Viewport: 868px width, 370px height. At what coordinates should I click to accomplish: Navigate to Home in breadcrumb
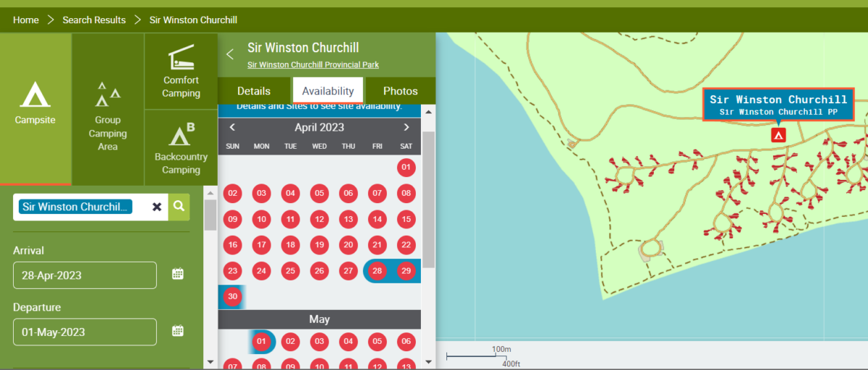click(25, 20)
